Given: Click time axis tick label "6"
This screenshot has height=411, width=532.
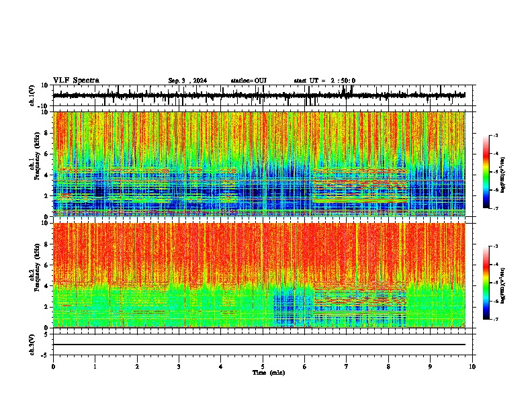Looking at the screenshot, I should pyautogui.click(x=305, y=367).
